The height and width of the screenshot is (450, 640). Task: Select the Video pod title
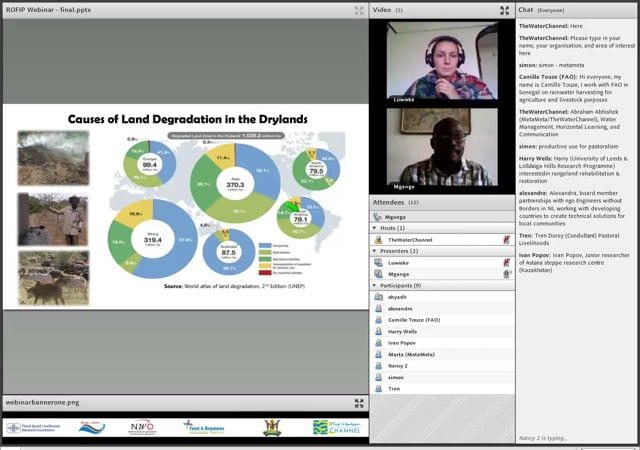click(x=387, y=10)
